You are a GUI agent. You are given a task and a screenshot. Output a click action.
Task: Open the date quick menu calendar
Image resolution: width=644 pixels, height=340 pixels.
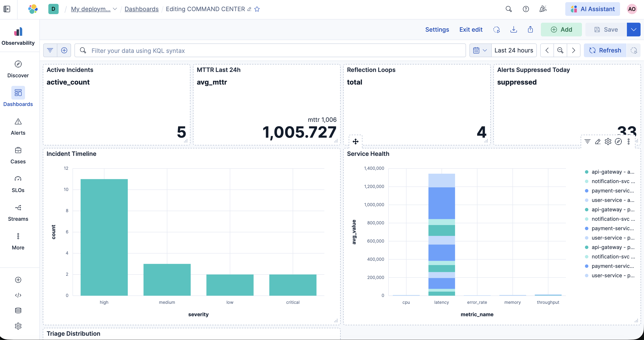pos(480,50)
